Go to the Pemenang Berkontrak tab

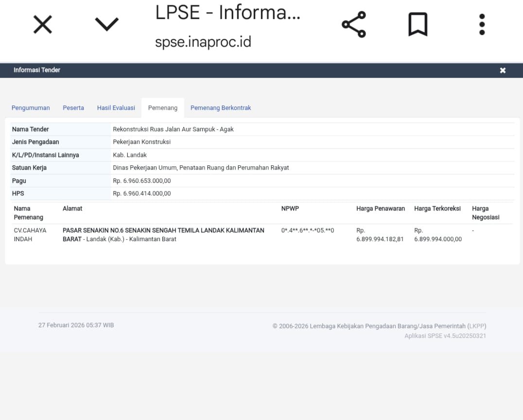tap(221, 108)
